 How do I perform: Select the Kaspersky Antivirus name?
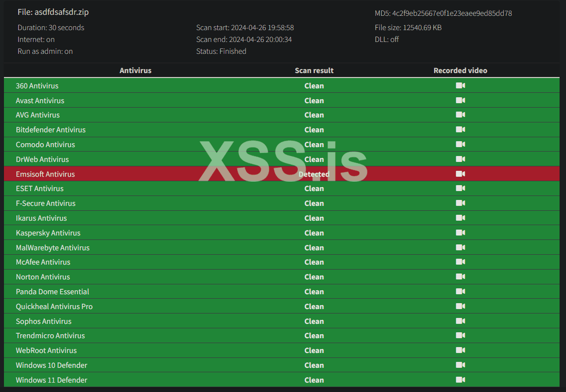[x=48, y=233]
